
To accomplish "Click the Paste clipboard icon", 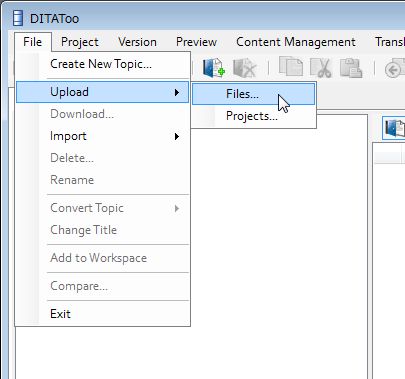I will click(x=351, y=68).
